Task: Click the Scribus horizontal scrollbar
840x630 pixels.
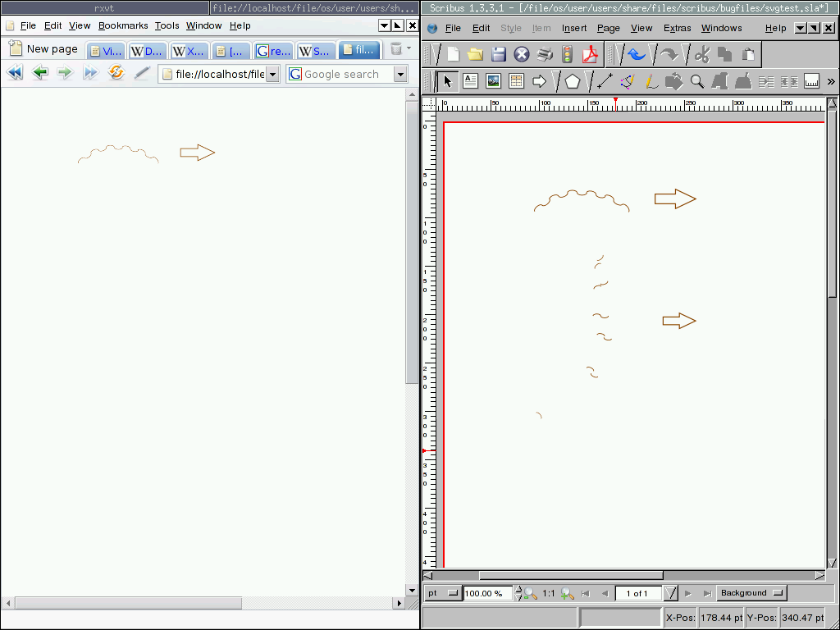Action: (x=570, y=576)
